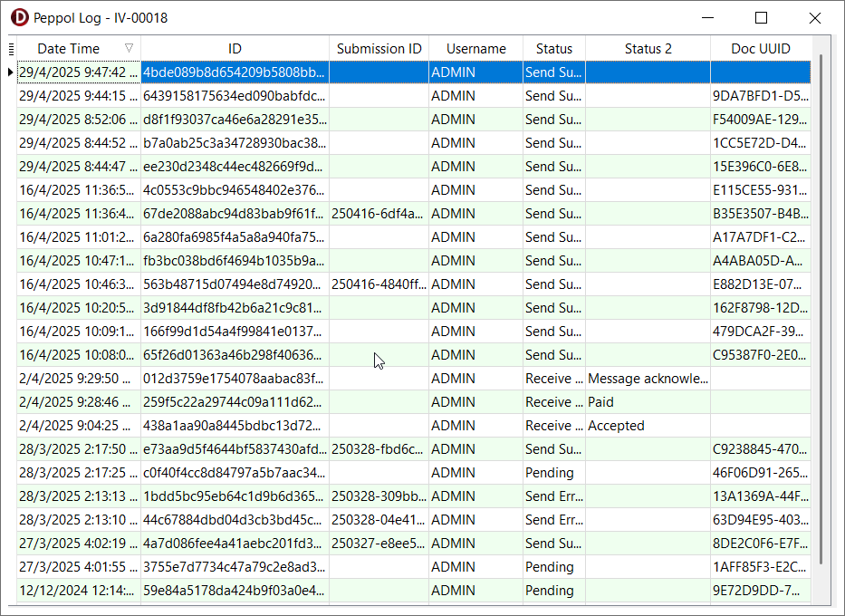Click the current row indicator arrow
845x616 pixels.
click(x=10, y=72)
